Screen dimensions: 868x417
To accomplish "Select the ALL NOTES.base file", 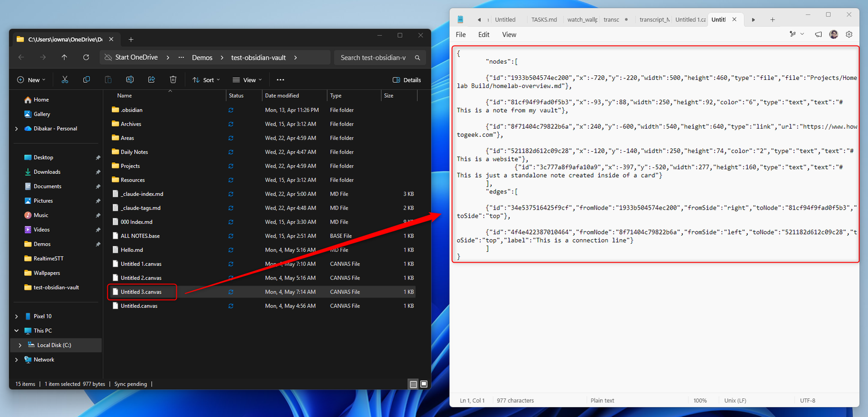I will click(x=140, y=236).
